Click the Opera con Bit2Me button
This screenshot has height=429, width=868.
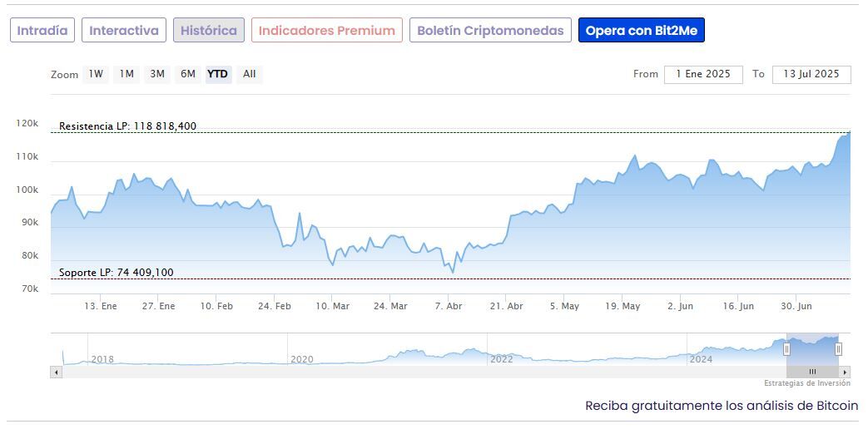click(642, 31)
